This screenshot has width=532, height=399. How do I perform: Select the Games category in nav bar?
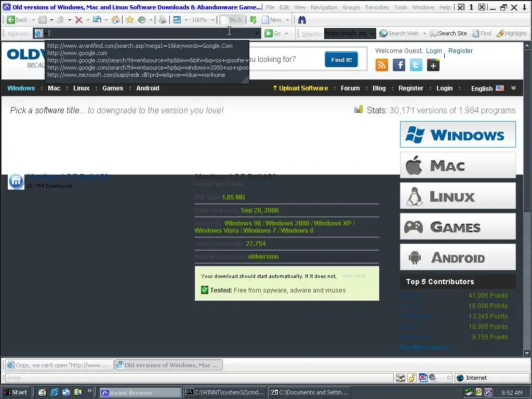tap(113, 88)
